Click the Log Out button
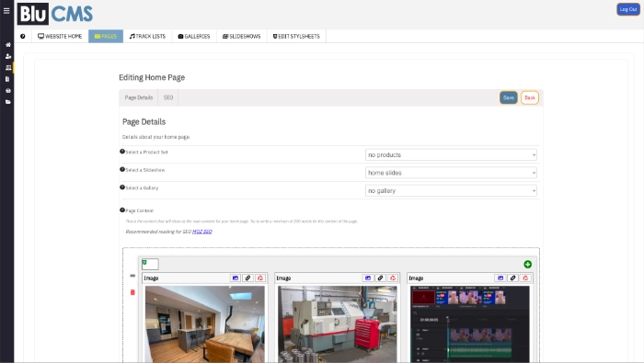Screen dimensions: 644x363 click(628, 9)
